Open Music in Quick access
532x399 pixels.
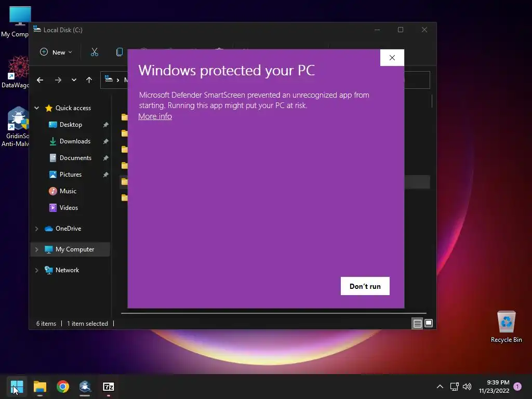[68, 191]
